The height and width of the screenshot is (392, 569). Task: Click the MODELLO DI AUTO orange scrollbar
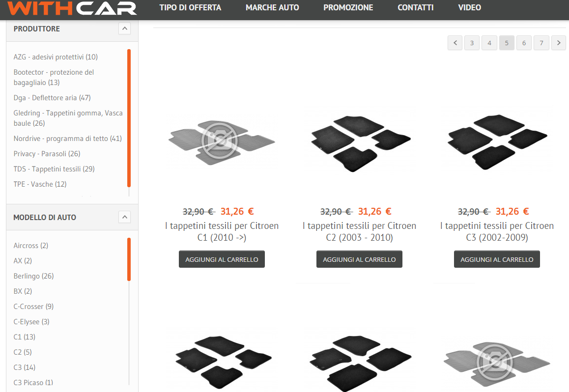click(x=129, y=259)
